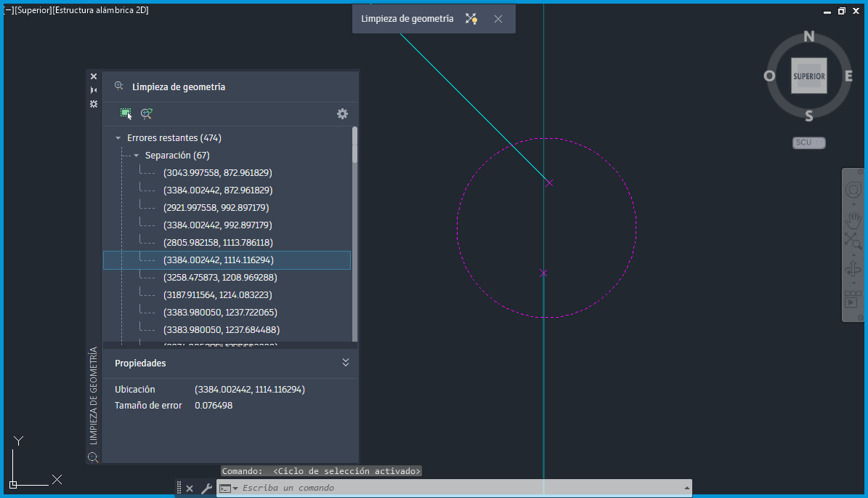Click the Ubicación coordinate value

250,390
